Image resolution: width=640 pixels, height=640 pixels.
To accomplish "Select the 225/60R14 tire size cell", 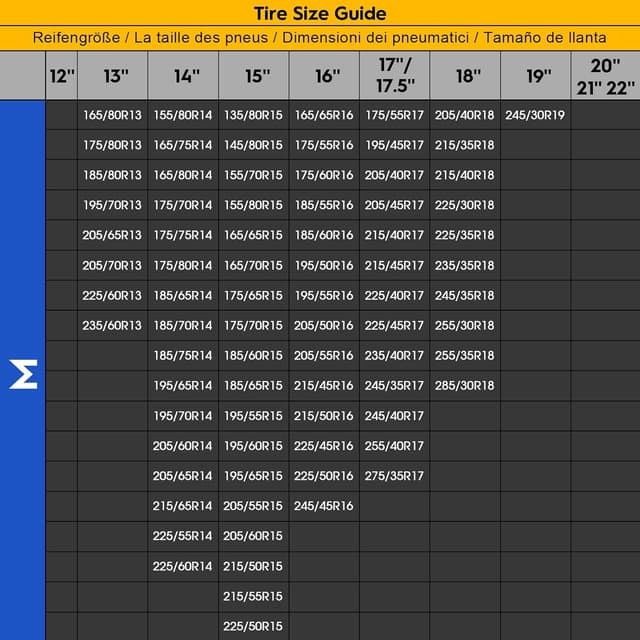I will point(183,566).
